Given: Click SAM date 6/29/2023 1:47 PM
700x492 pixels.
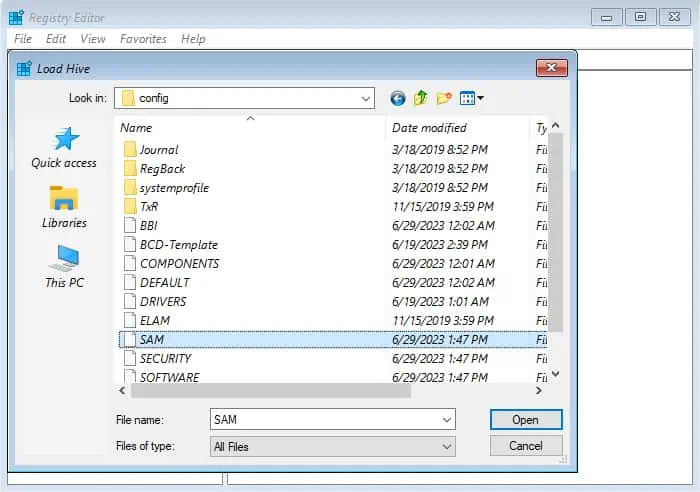Looking at the screenshot, I should pyautogui.click(x=440, y=340).
